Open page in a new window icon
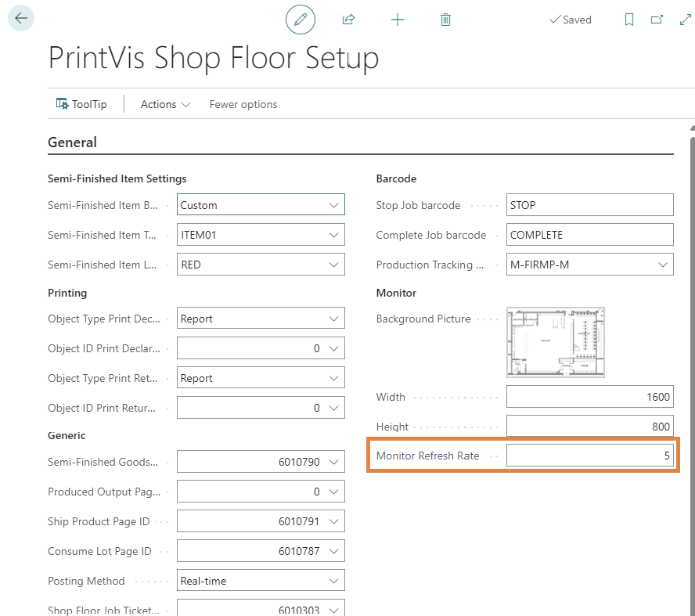 click(657, 20)
